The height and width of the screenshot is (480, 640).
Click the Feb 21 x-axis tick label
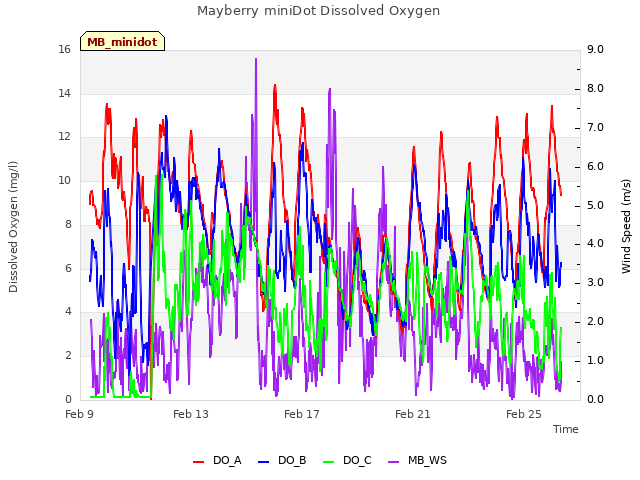[x=413, y=414]
